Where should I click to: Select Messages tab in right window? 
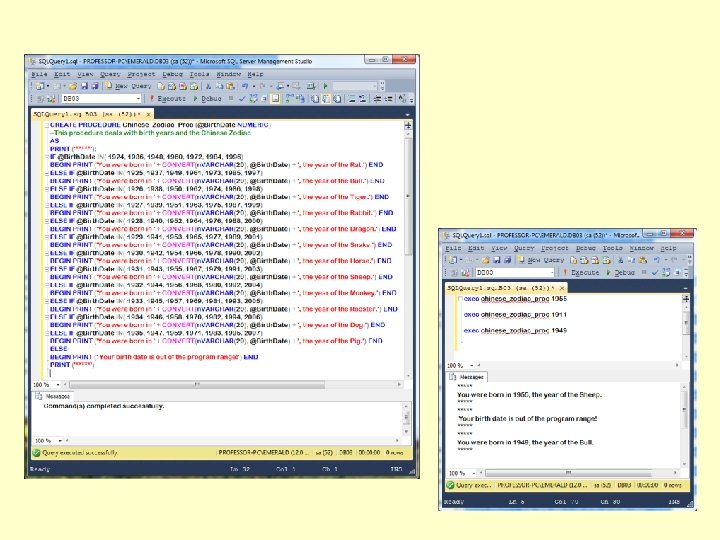[467, 377]
